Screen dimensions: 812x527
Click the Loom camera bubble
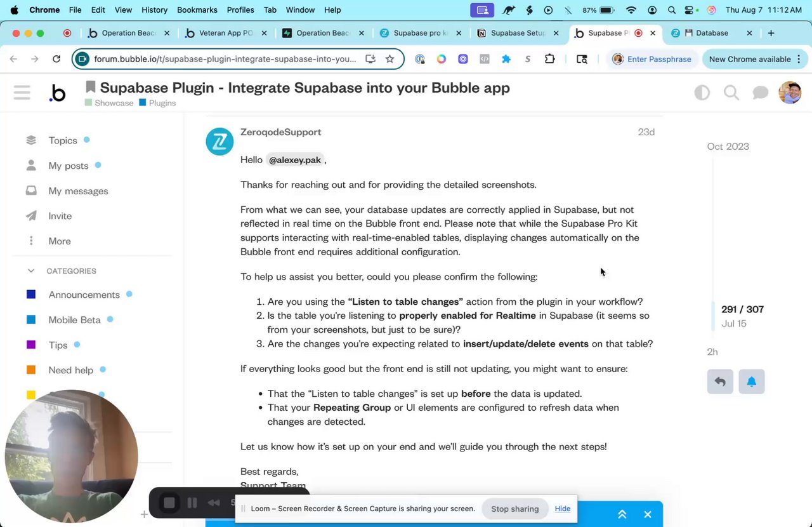click(x=71, y=457)
